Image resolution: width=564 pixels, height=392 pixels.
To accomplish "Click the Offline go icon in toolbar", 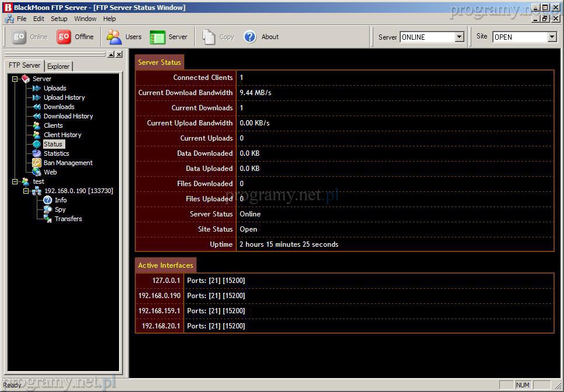I will 64,37.
